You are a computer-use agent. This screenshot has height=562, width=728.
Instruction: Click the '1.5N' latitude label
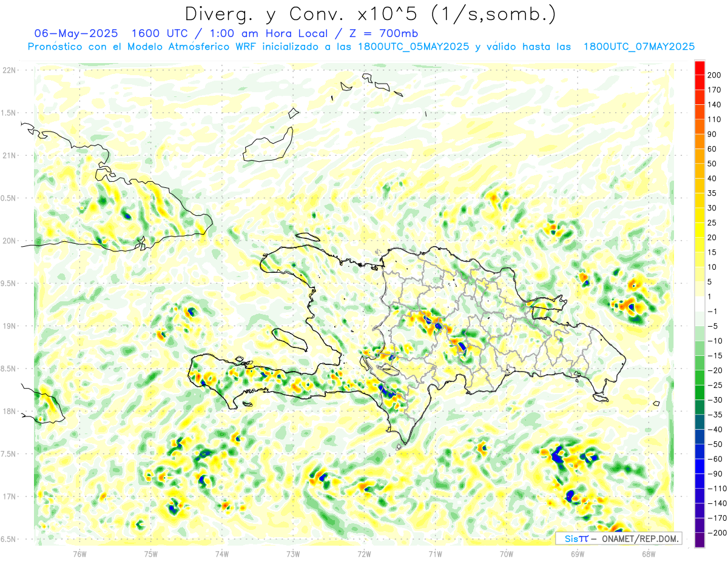click(8, 113)
